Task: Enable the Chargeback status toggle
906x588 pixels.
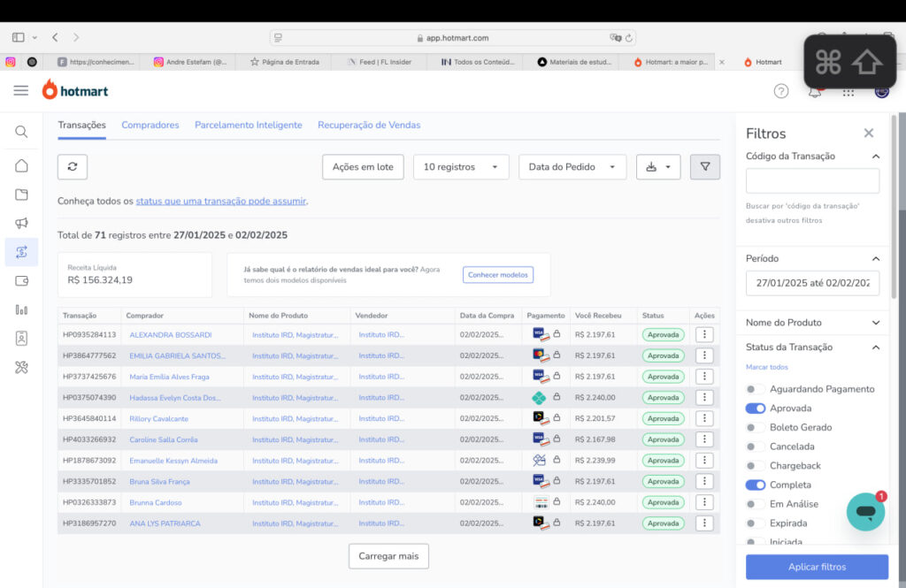Action: tap(755, 466)
